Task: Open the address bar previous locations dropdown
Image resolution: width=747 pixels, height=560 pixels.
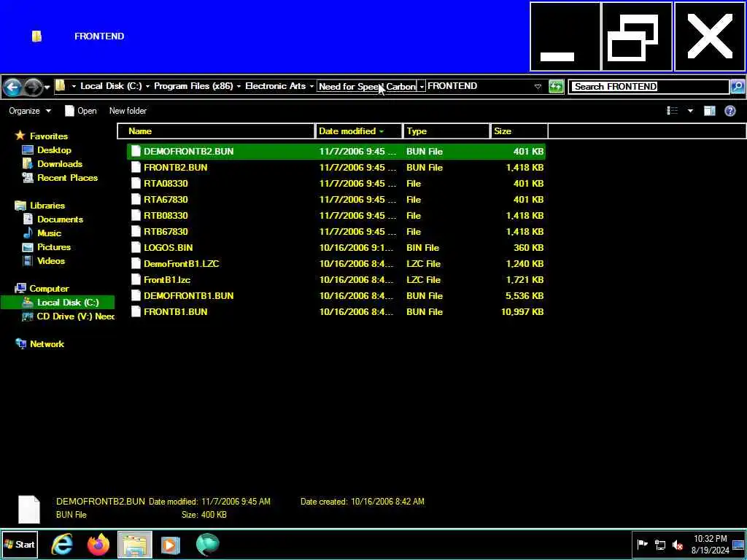Action: [x=538, y=87]
